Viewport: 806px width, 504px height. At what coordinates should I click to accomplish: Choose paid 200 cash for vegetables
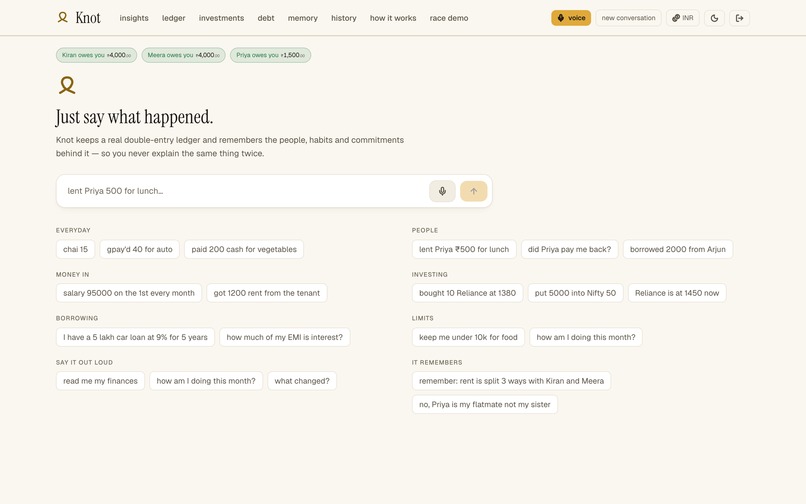[x=244, y=249]
